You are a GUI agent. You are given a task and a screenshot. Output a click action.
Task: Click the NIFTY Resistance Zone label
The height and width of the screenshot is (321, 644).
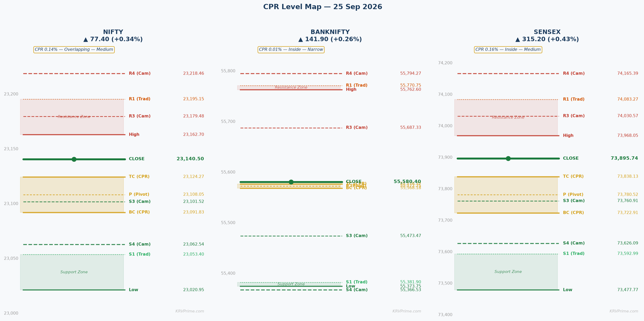click(x=74, y=117)
